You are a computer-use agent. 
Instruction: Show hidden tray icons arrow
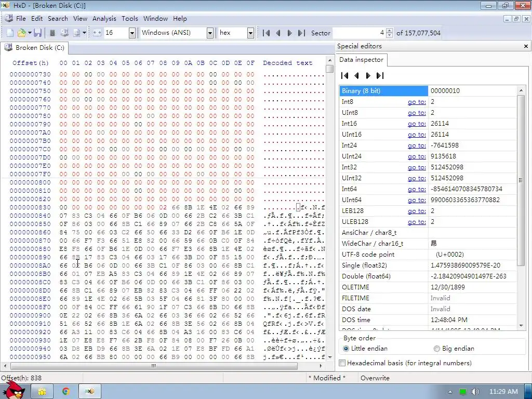coord(450,392)
